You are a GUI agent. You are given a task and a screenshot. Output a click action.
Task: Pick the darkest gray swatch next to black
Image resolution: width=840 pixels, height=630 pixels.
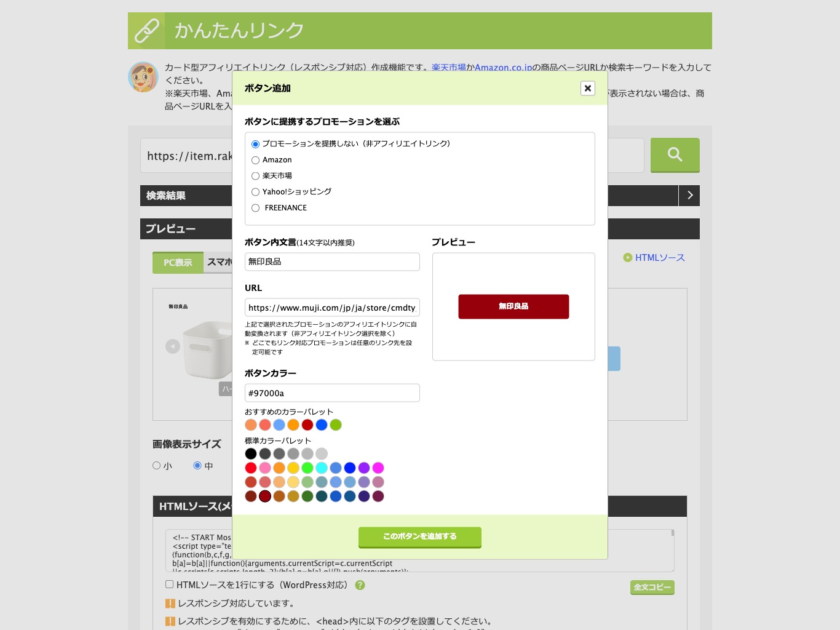(x=265, y=454)
